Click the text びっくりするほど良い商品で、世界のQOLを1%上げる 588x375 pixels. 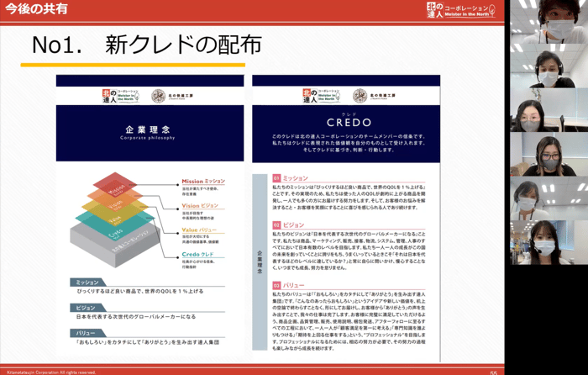pos(140,291)
